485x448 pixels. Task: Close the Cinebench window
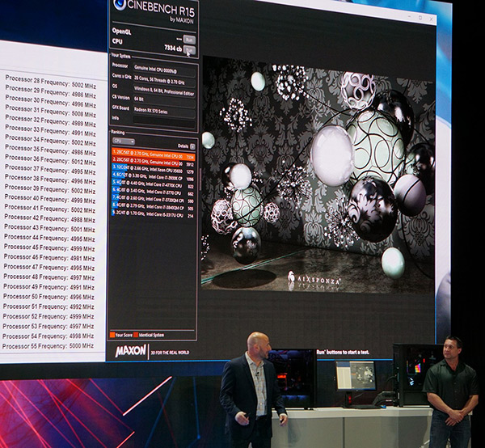(431, 19)
